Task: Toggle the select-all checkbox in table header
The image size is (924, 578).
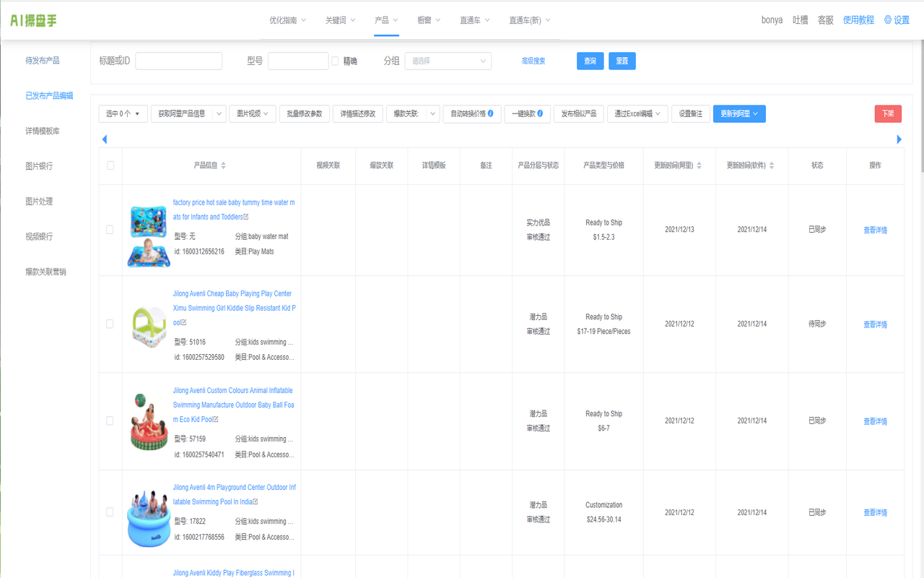Action: [x=110, y=165]
